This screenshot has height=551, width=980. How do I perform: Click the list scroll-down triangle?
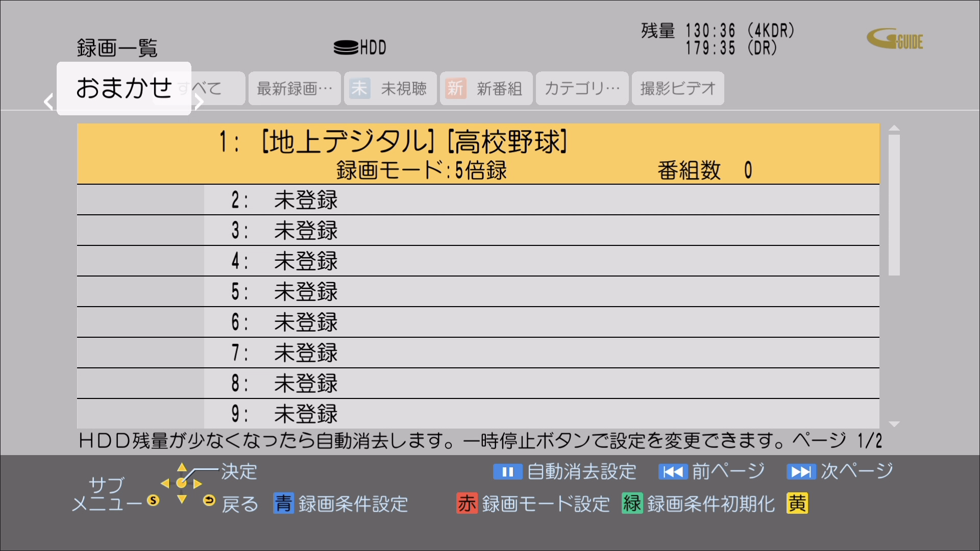(x=894, y=424)
